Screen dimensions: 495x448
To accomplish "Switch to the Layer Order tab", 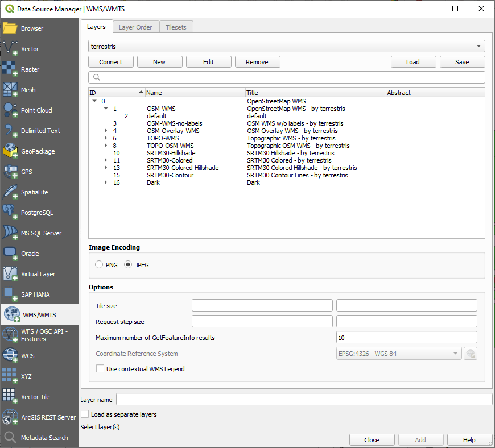I will (x=135, y=27).
